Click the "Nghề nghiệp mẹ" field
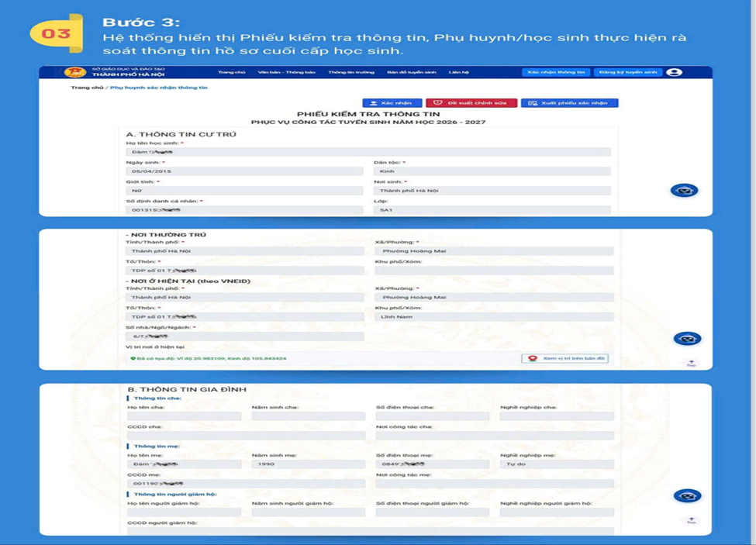 tap(556, 464)
